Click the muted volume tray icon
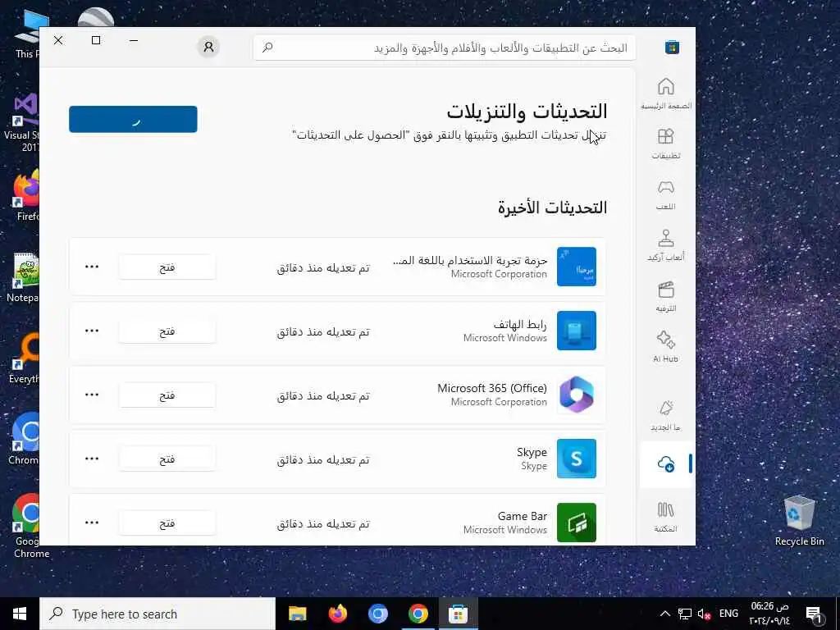 (704, 614)
